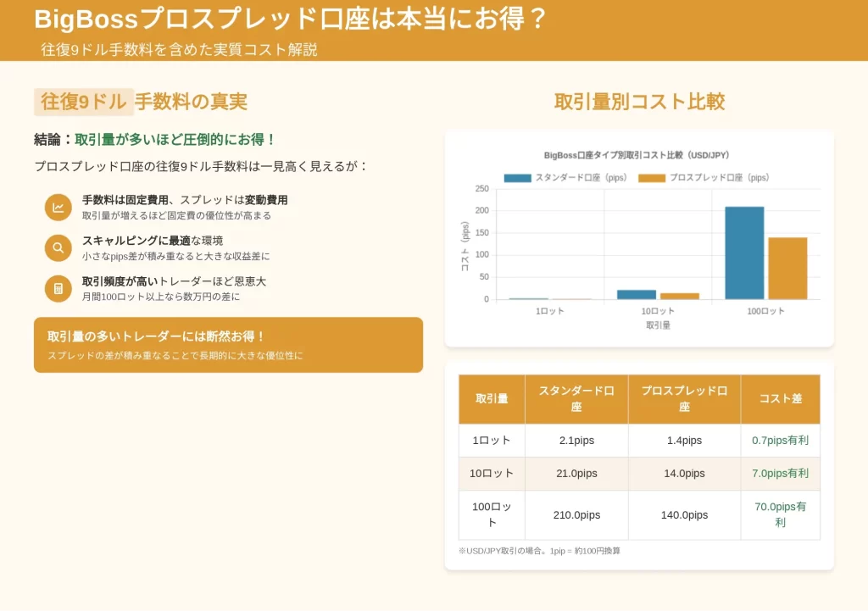Image resolution: width=868 pixels, height=611 pixels.
Task: Click the 50 tick on the chart y-axis
Action: (x=484, y=277)
